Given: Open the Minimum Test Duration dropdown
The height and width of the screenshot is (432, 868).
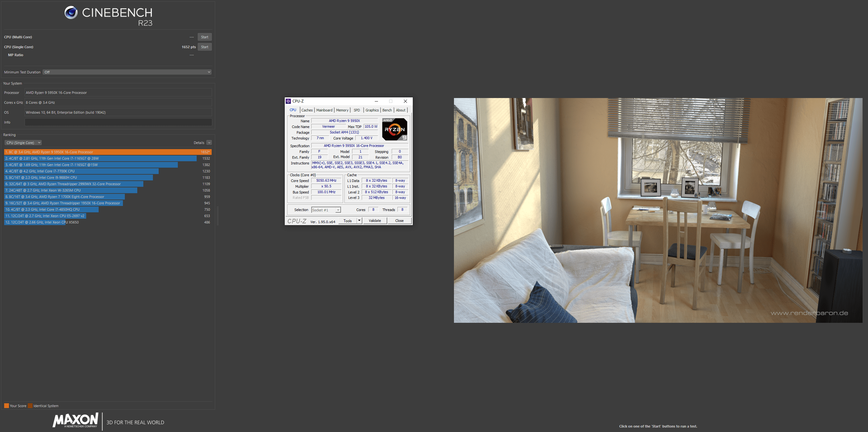Looking at the screenshot, I should (127, 72).
